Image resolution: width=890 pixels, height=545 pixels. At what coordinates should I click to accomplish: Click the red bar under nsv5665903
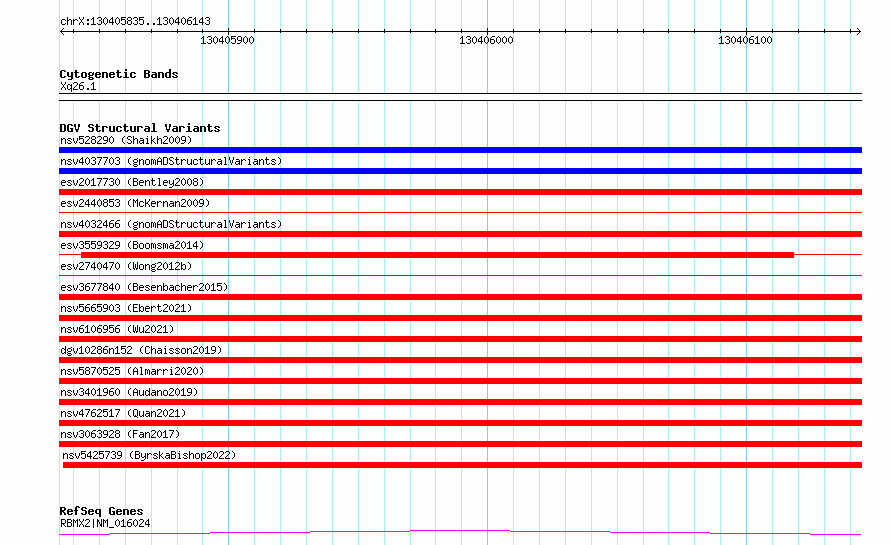(x=460, y=318)
